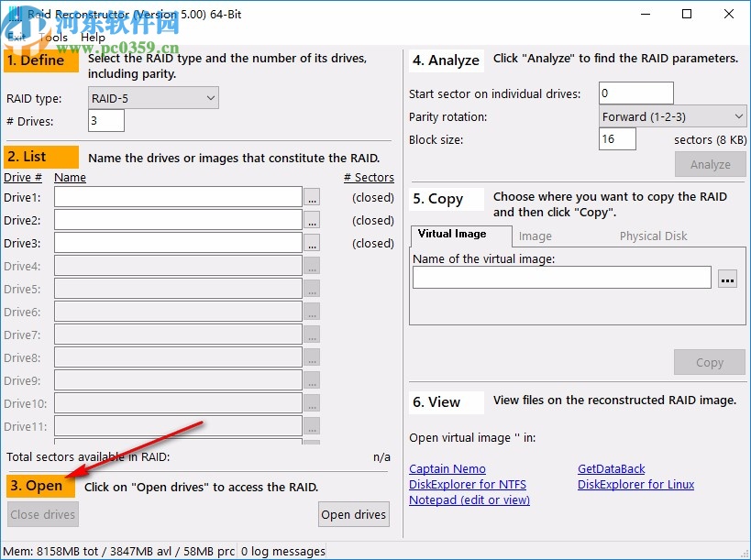Click the memory usage status text
This screenshot has width=751, height=560.
click(119, 552)
